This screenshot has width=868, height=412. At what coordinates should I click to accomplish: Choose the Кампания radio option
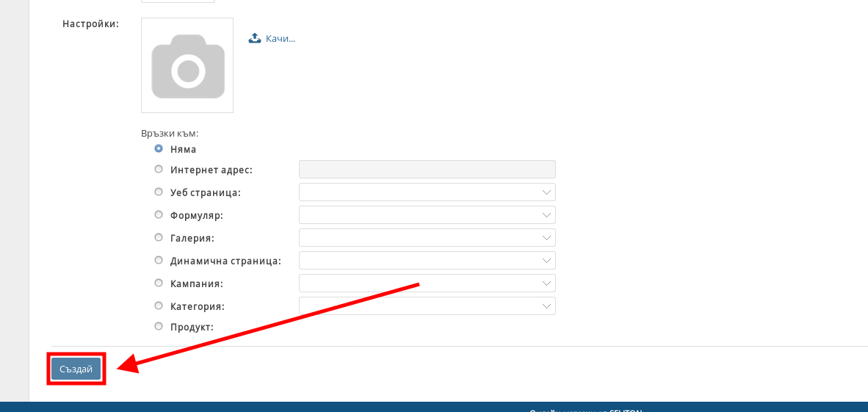point(159,283)
